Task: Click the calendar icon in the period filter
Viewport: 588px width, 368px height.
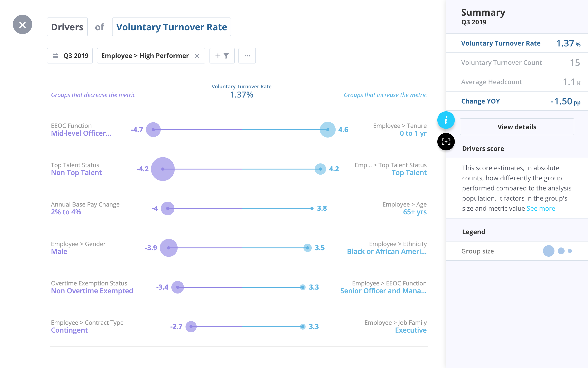Action: tap(55, 56)
